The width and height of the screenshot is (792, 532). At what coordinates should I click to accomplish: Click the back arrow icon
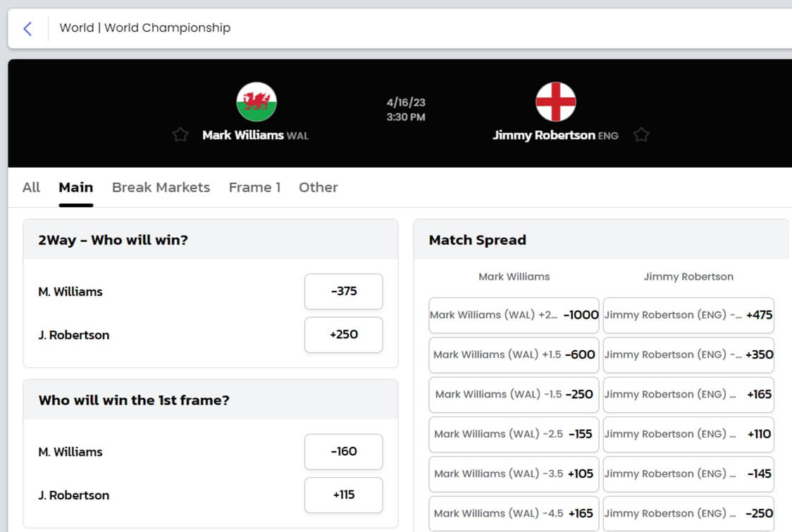click(x=27, y=28)
